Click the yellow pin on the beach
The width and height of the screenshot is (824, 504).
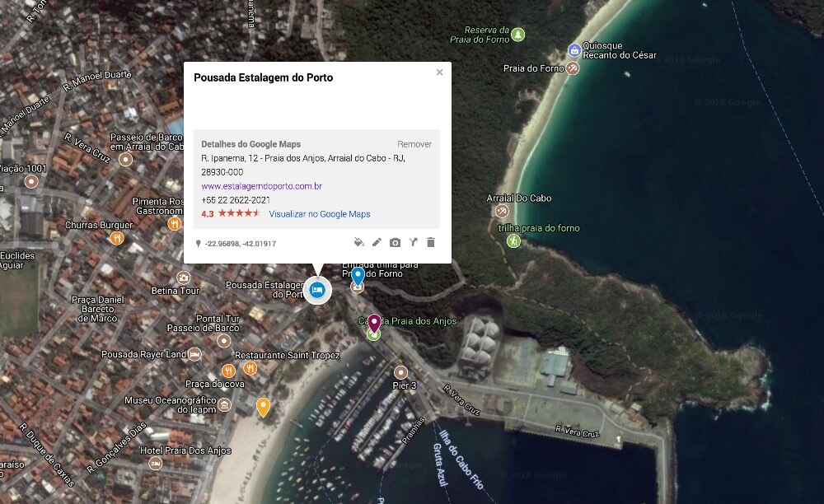tap(263, 408)
